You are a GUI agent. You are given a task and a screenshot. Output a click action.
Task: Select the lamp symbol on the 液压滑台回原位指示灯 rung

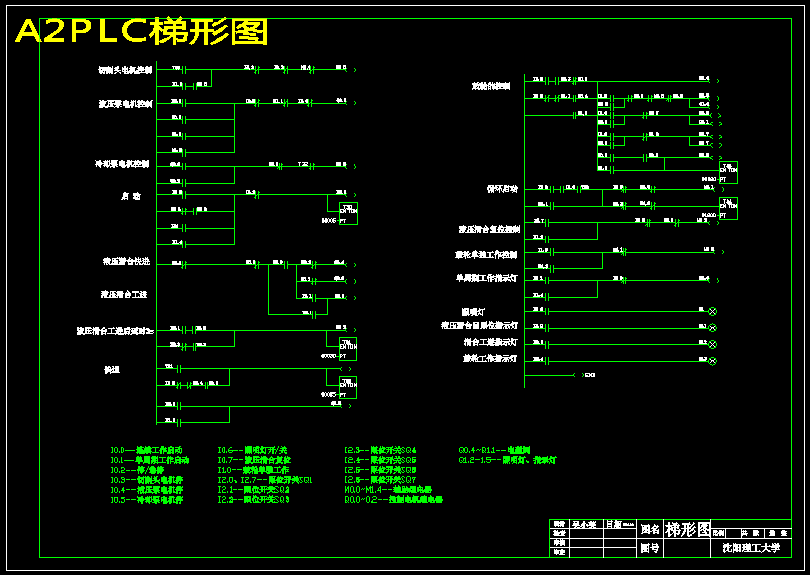coord(712,328)
